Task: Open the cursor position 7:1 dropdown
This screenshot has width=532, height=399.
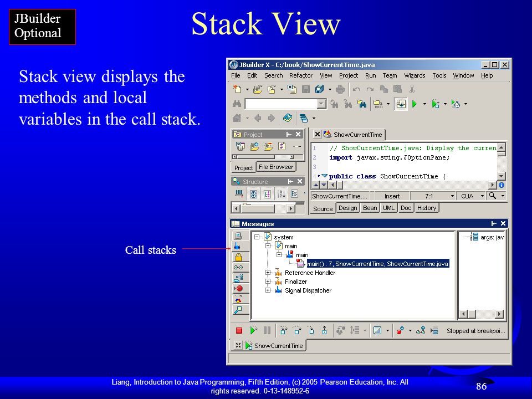Action: pyautogui.click(x=452, y=196)
